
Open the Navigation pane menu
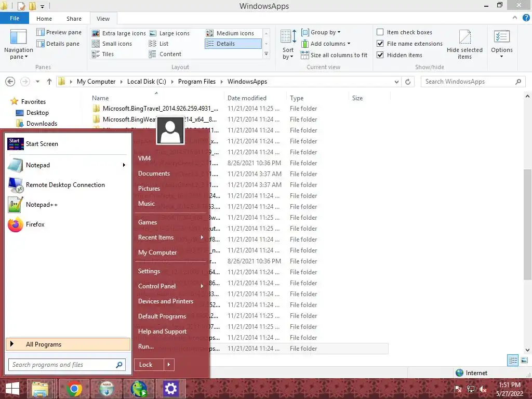(18, 45)
